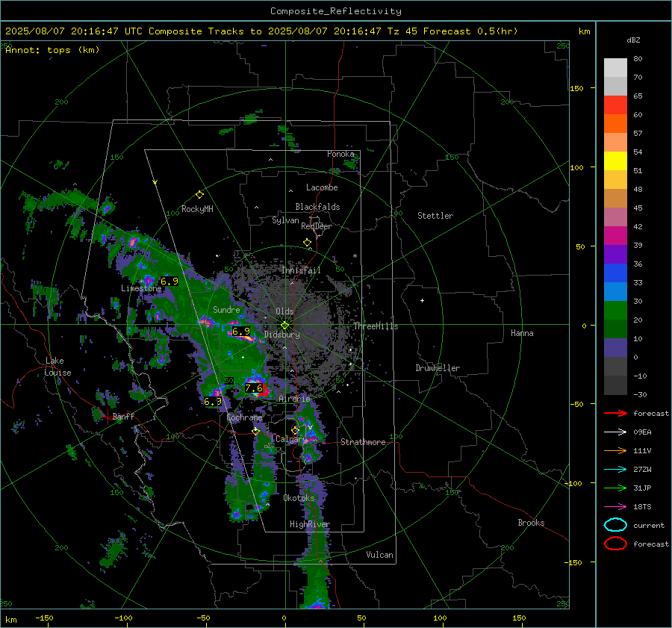
Task: Pick the yellow swatch between 54 and 51
Action: 615,161
